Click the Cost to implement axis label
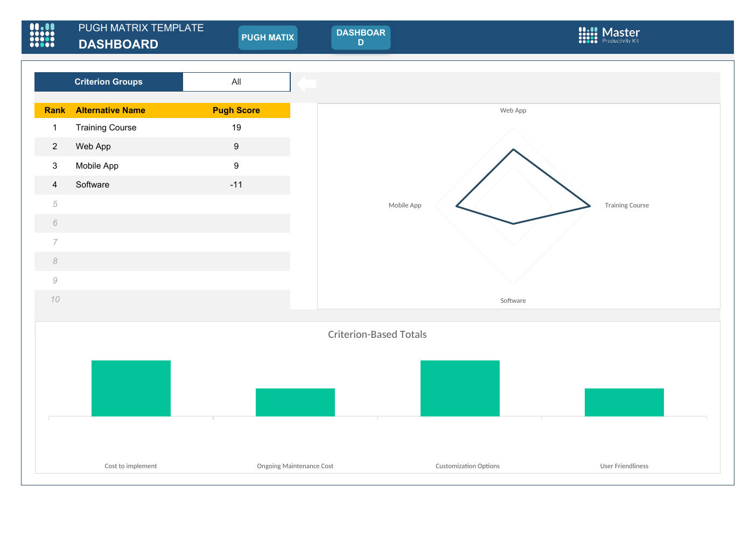Viewport: 756px width, 535px height. 131,466
